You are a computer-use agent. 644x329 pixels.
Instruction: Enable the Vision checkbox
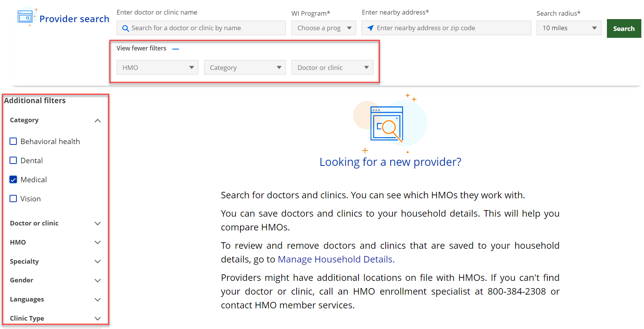point(13,199)
